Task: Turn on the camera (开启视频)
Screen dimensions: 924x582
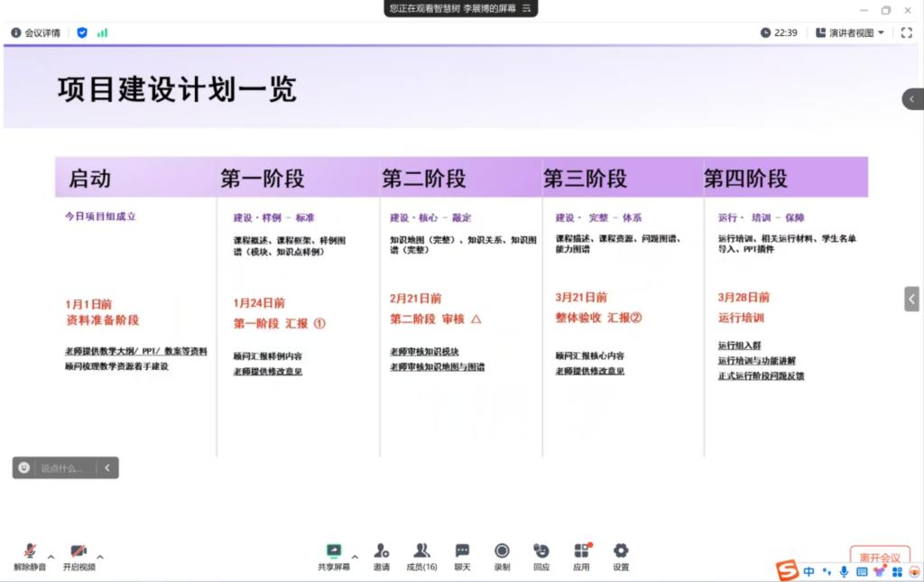Action: pyautogui.click(x=79, y=551)
